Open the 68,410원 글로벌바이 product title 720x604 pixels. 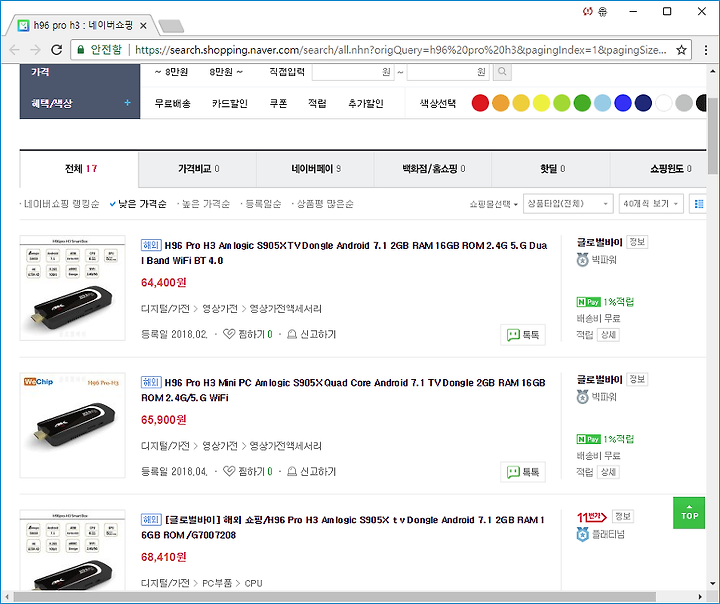(343, 527)
